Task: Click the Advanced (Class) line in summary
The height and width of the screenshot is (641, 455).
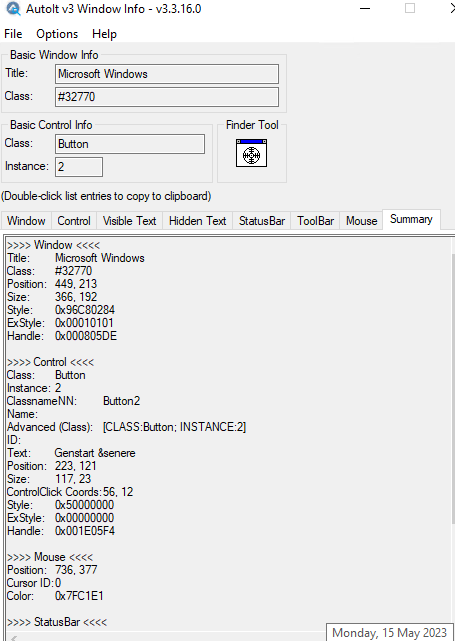Action: point(126,427)
